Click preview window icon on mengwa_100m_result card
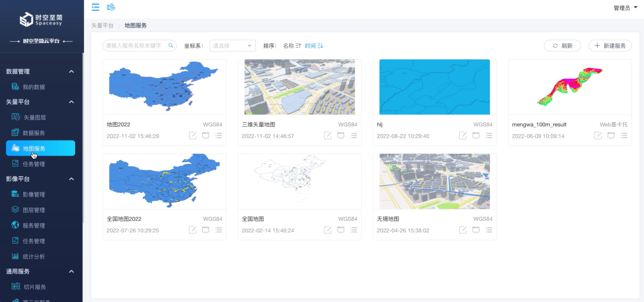This screenshot has width=644, height=302. 611,135
